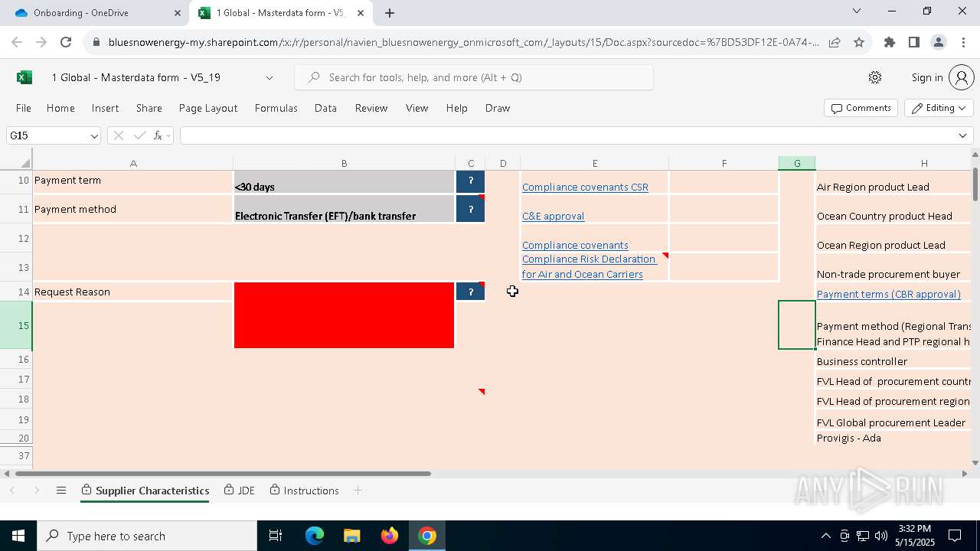Click the help button for Payment method
This screenshot has height=551, width=980.
click(470, 209)
